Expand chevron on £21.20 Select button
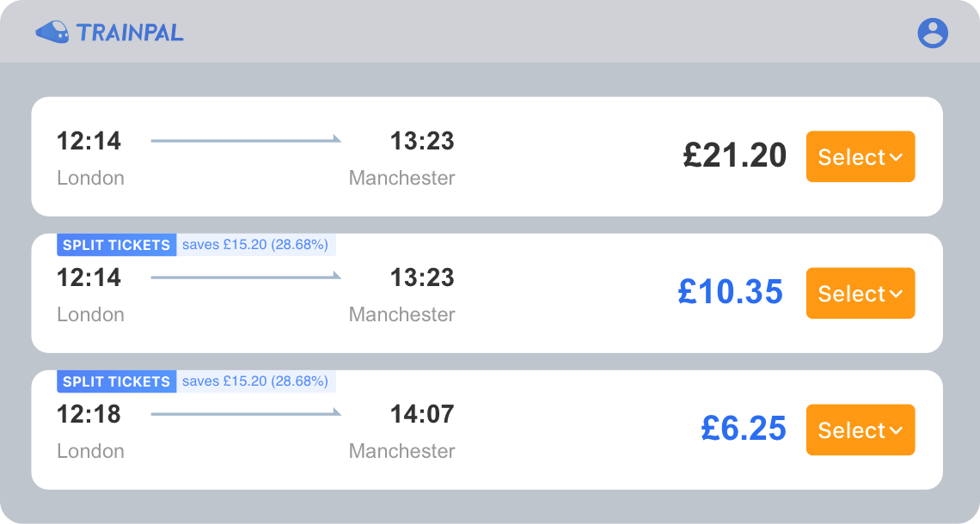The width and height of the screenshot is (980, 524). point(896,157)
